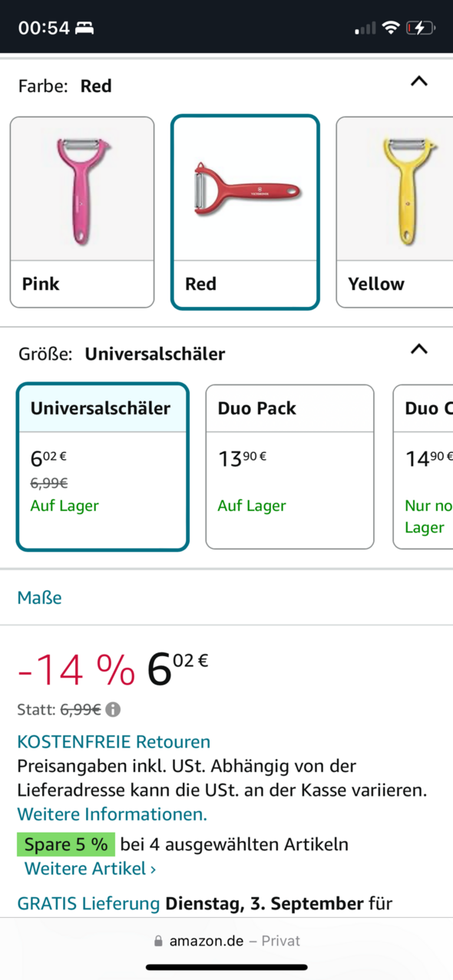Select the Pink color option
The width and height of the screenshot is (453, 980).
tap(82, 212)
